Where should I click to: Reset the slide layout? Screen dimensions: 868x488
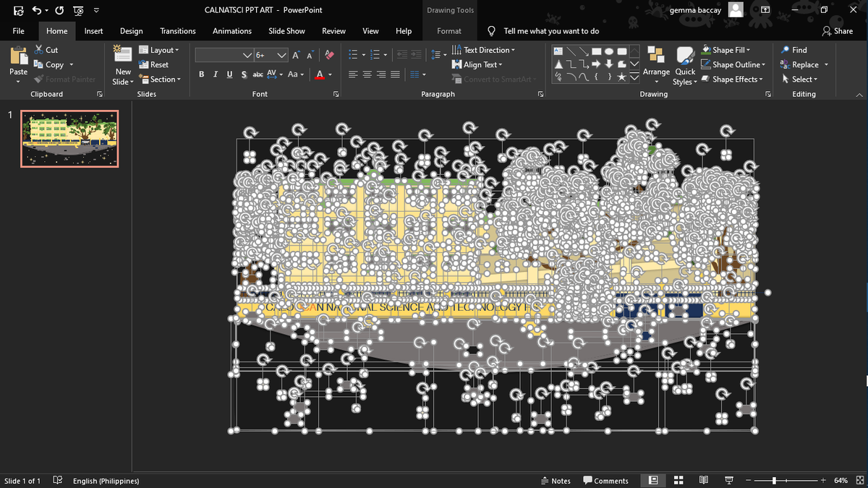[x=153, y=64]
